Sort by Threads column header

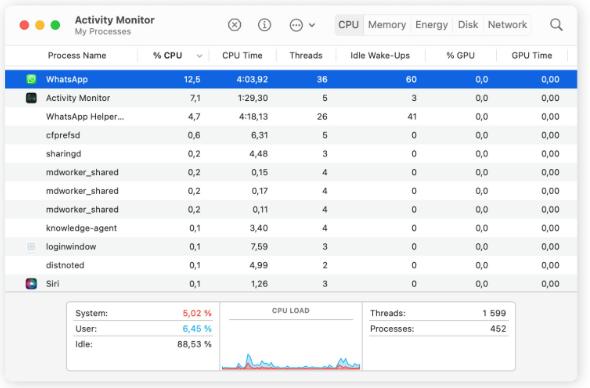point(306,56)
